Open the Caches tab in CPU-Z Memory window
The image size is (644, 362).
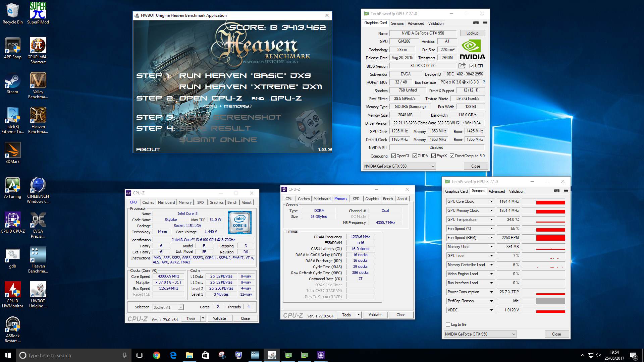click(x=304, y=199)
